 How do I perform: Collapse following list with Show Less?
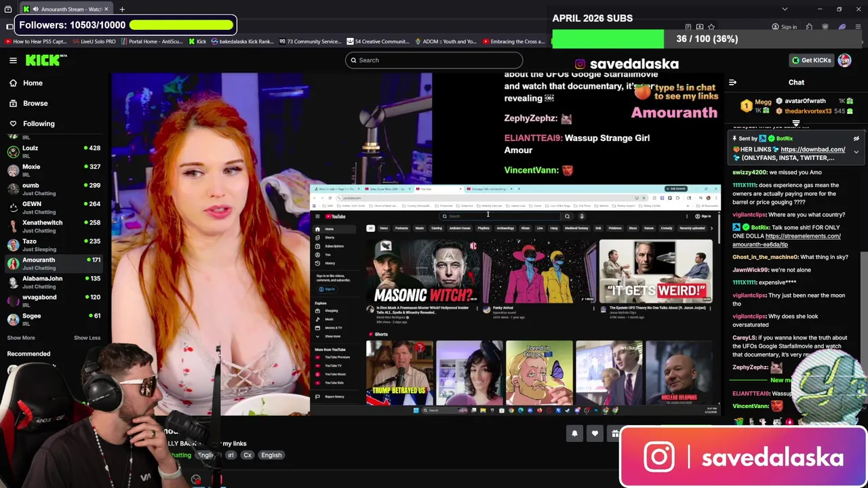87,338
